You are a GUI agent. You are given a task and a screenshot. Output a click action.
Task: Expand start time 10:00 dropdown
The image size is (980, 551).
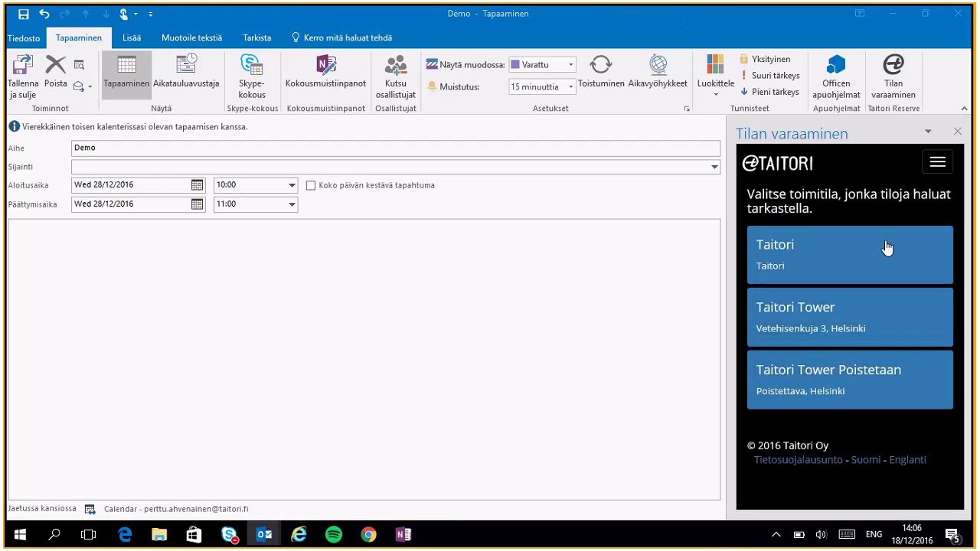coord(292,184)
